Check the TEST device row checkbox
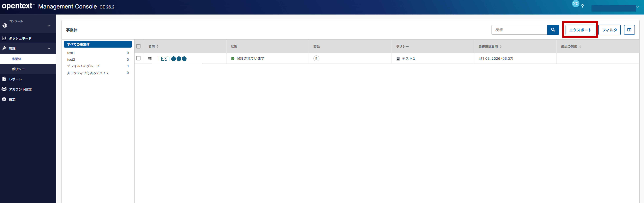Image resolution: width=644 pixels, height=203 pixels. (138, 58)
